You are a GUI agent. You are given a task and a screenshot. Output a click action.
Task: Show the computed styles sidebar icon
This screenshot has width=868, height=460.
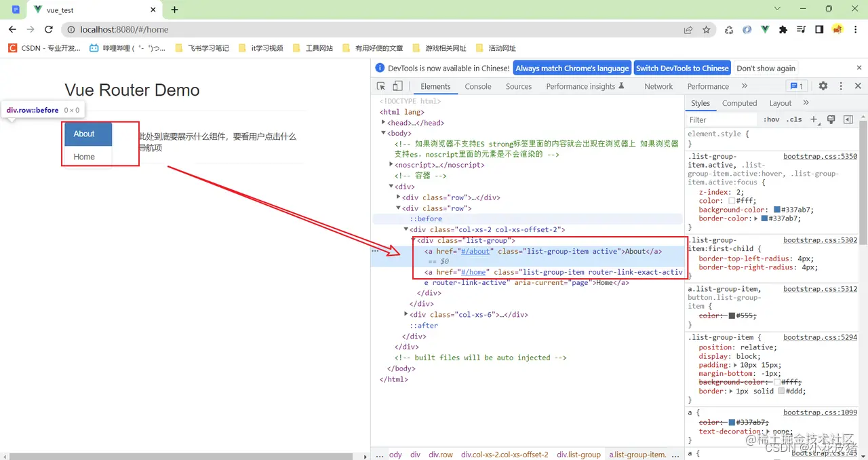click(848, 119)
